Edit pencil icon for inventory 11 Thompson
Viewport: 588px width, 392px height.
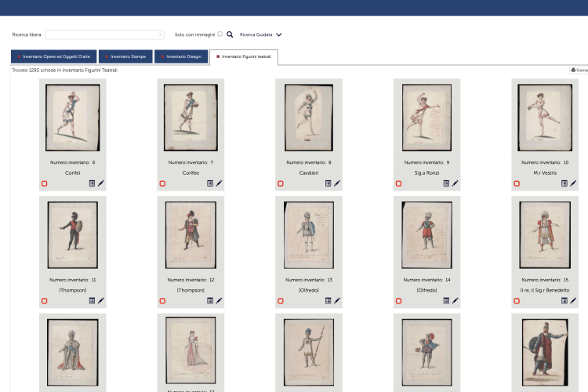click(x=101, y=301)
